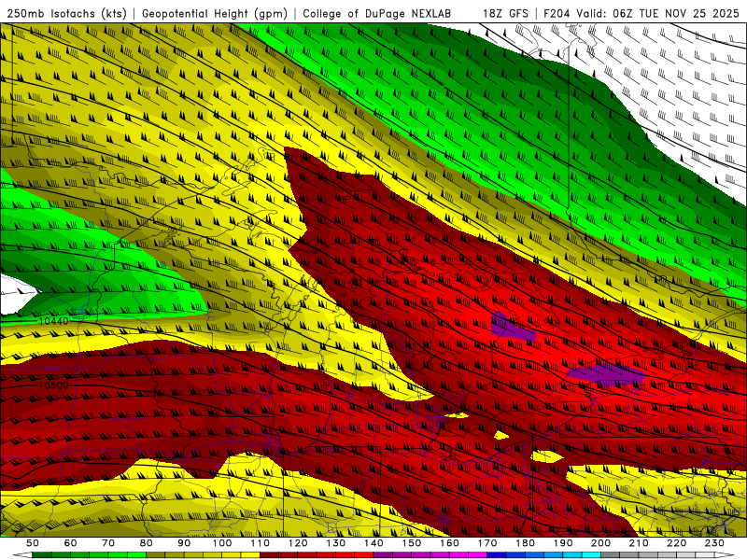
Task: Click the white left arrow end of the color bar
Action: coord(22,555)
